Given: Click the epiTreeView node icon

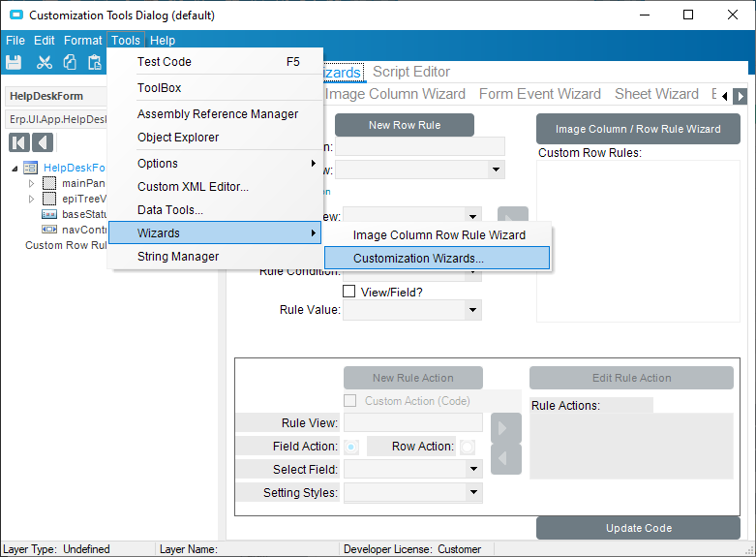Looking at the screenshot, I should coord(49,199).
